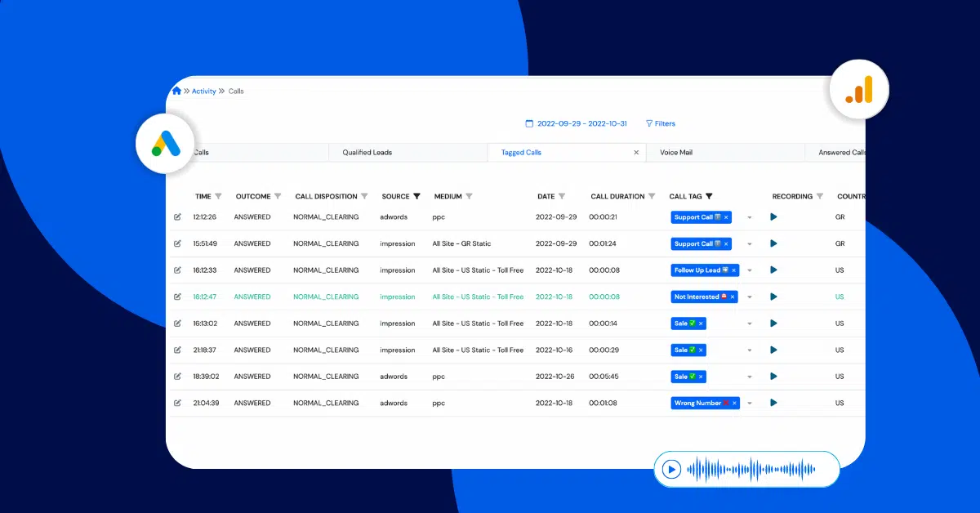Screen dimensions: 980x513
Task: Filter the TIME column
Action: point(218,197)
